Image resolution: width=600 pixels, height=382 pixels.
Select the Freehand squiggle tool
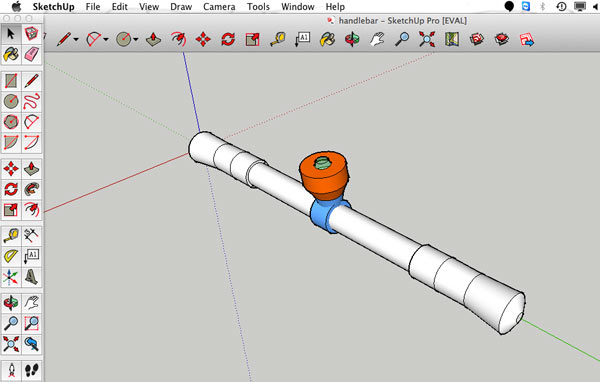click(31, 101)
